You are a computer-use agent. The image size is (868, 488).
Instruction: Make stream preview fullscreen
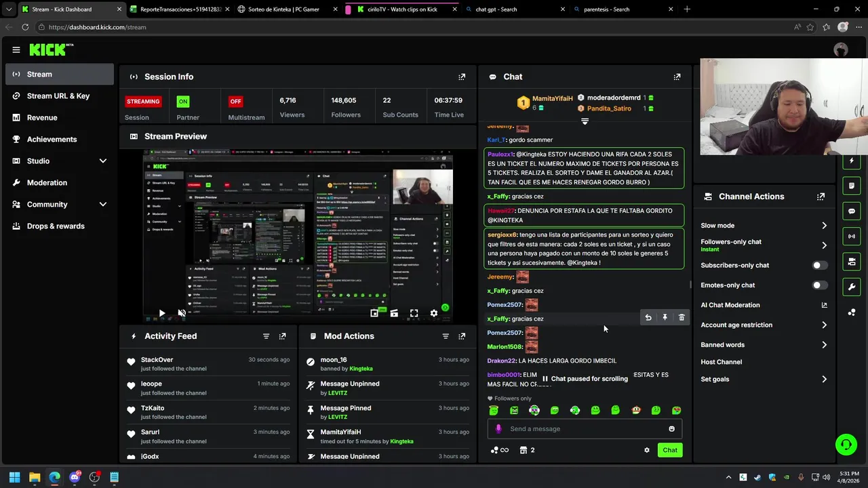click(x=414, y=313)
